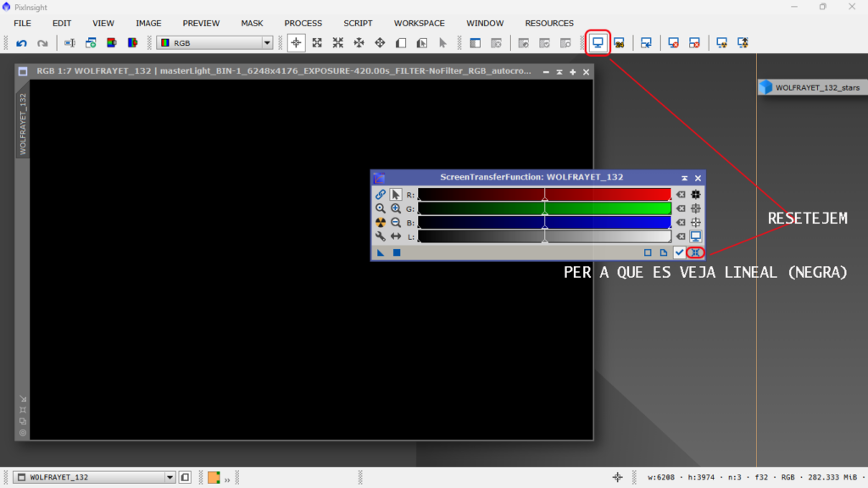Open the SCRIPT menu
Viewport: 868px width, 488px height.
(x=358, y=23)
